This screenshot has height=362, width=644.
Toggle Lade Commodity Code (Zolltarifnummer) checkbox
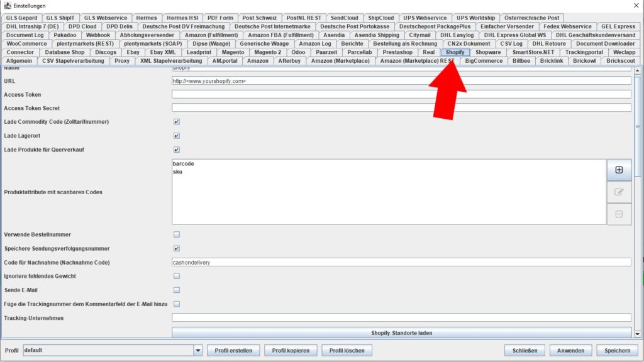pos(177,122)
